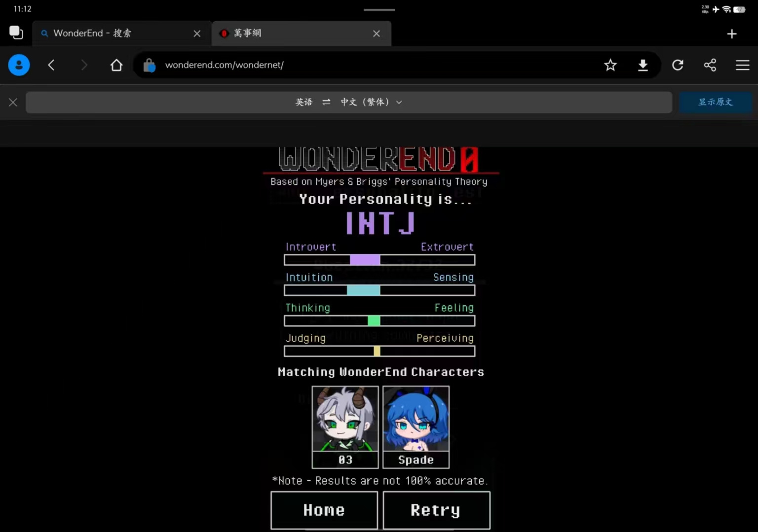Dismiss the translation bar
758x532 pixels.
point(13,102)
